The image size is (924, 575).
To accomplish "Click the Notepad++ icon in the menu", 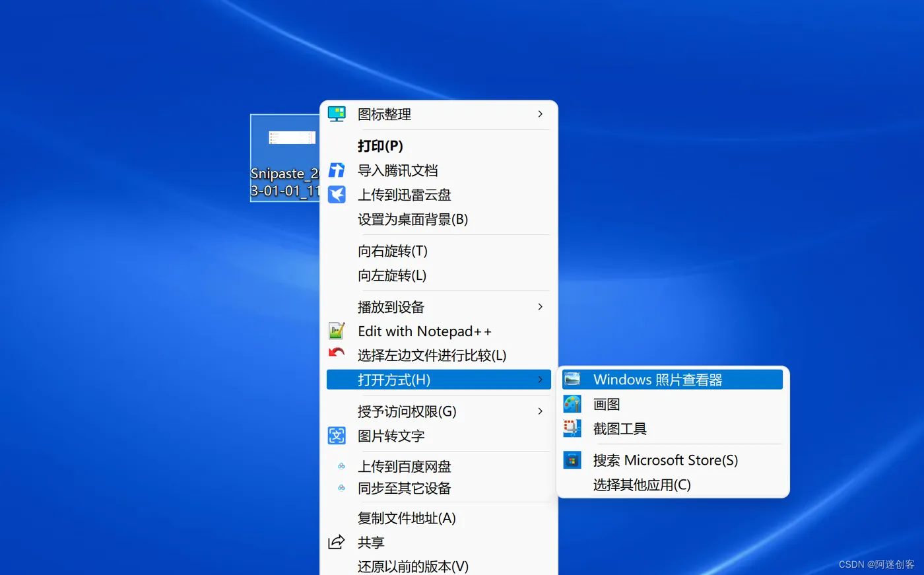I will (337, 331).
